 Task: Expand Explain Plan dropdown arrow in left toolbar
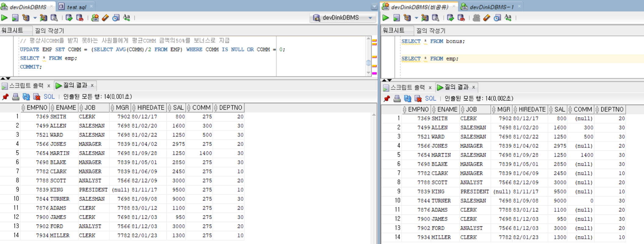click(35, 18)
